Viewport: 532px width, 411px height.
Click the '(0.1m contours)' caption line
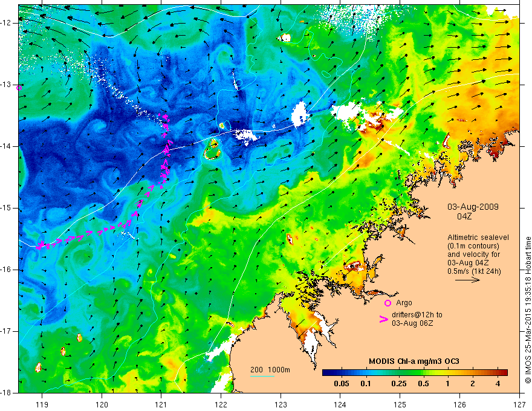[473, 246]
